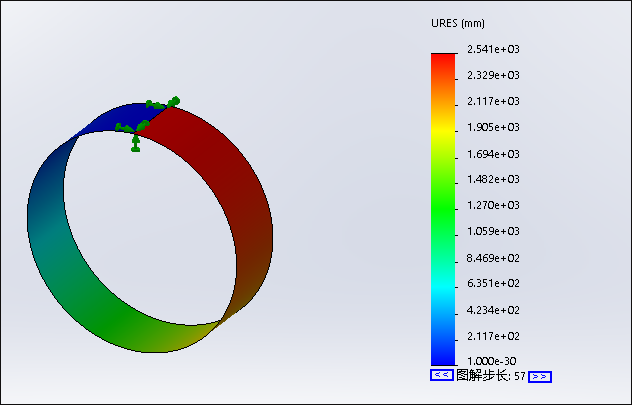
Task: Click the legend value 1.482e+03
Action: [493, 179]
